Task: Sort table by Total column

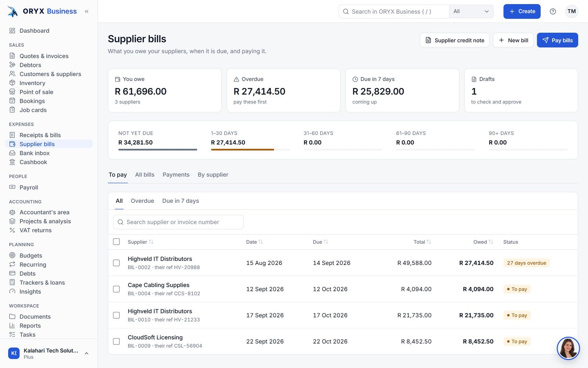Action: click(422, 242)
